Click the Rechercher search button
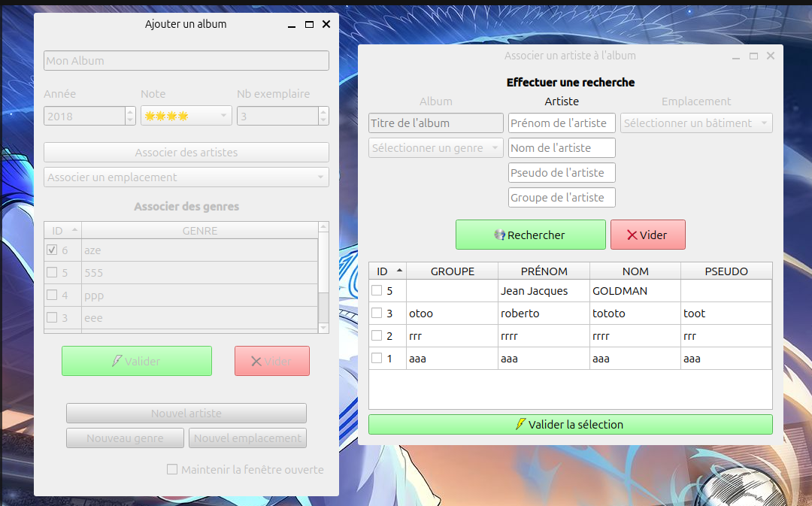 [530, 235]
